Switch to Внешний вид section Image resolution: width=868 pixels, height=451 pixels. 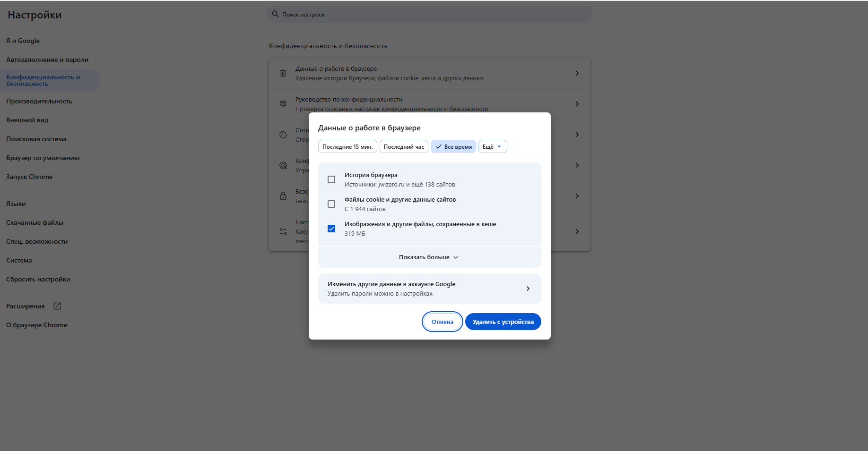click(x=27, y=120)
